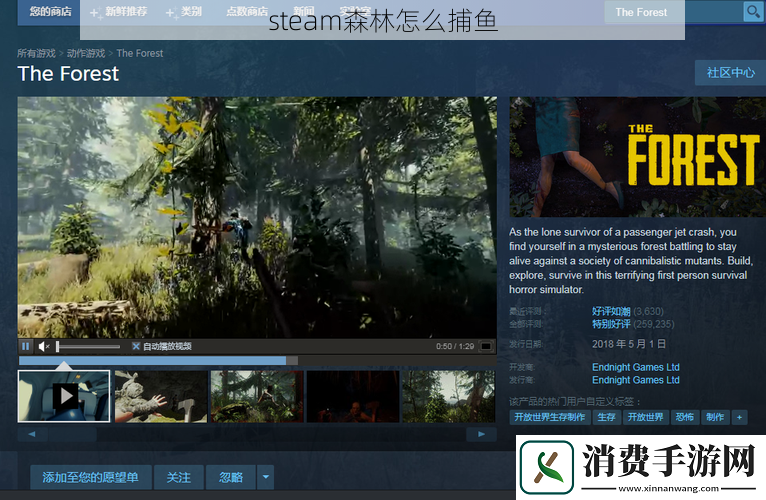Click the main trailer video area
Viewport: 766px width, 500px height.
(x=257, y=217)
